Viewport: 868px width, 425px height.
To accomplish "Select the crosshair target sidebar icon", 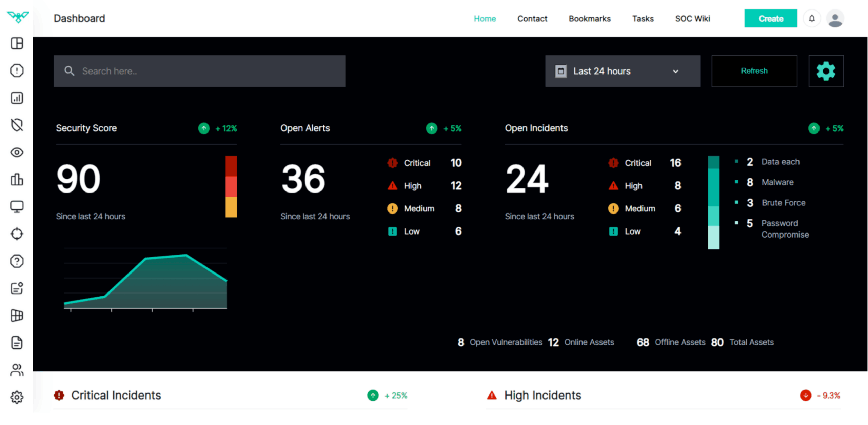I will coord(17,234).
